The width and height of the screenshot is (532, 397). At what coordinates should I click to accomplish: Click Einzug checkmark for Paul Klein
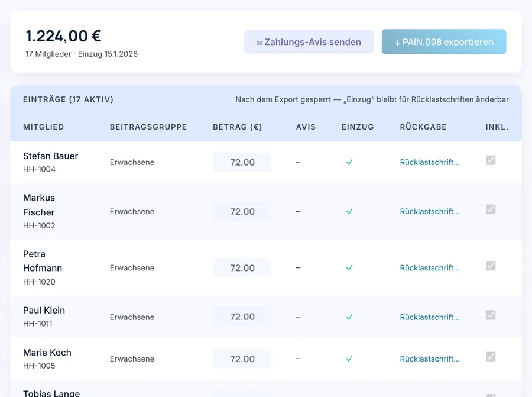tap(349, 317)
